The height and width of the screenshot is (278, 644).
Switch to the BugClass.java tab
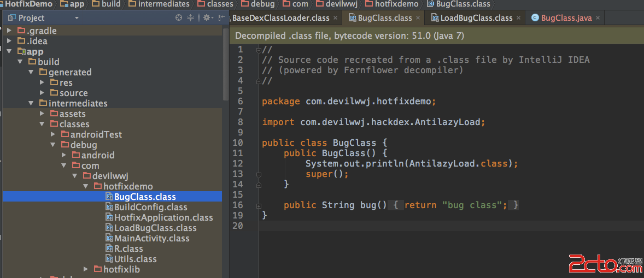click(x=566, y=17)
